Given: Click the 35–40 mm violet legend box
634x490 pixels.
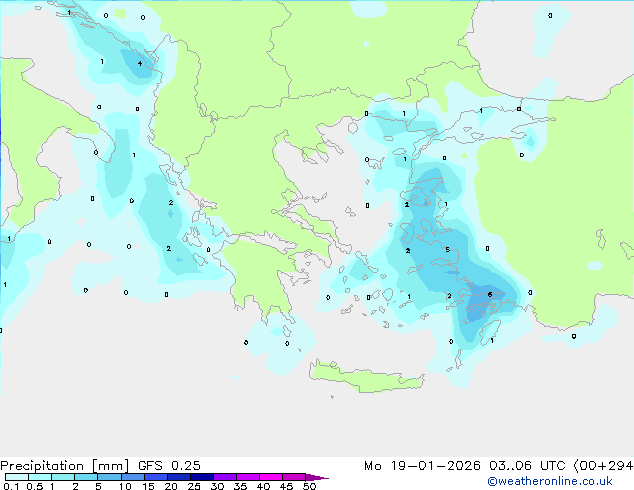Looking at the screenshot, I should [x=248, y=477].
